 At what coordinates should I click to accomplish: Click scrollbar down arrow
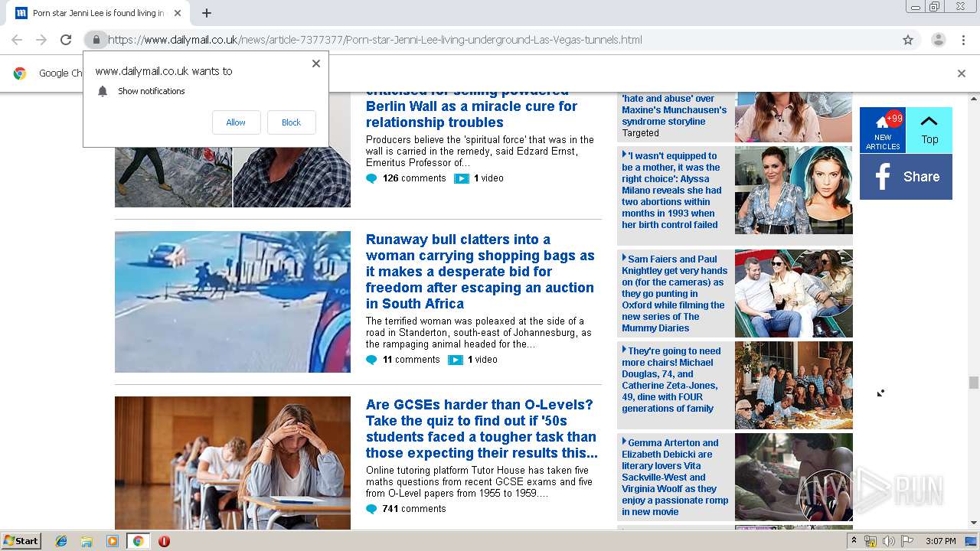click(x=974, y=523)
